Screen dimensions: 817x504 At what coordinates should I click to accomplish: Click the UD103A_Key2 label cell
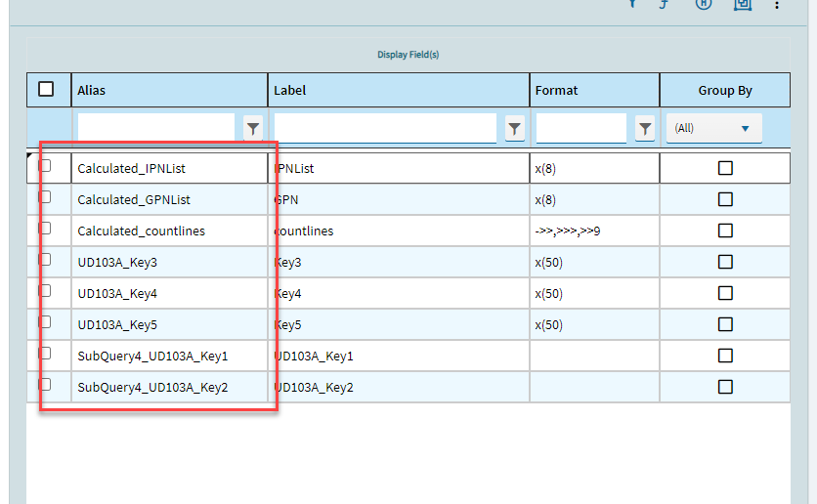click(x=399, y=387)
